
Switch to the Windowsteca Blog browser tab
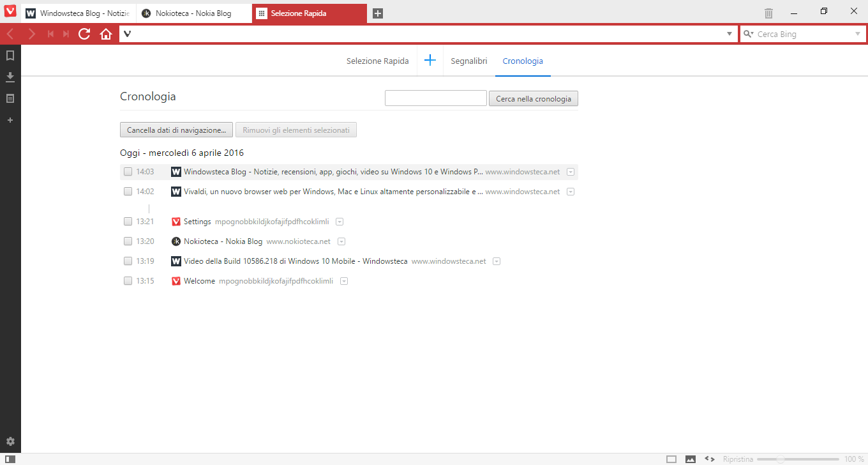(x=78, y=13)
